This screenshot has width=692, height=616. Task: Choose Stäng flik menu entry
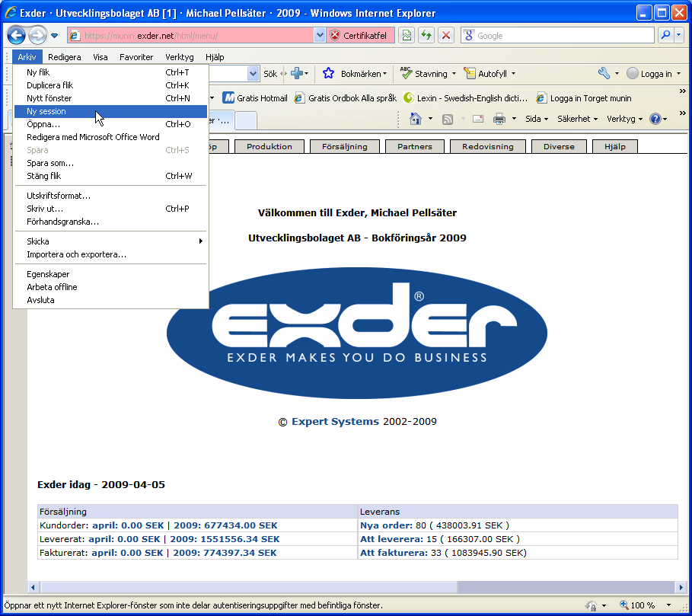[x=111, y=176]
